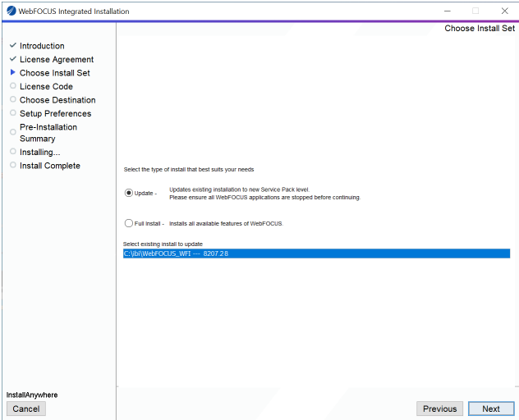Screen dimensions: 519x420
Task: Click the Install Complete step label
Action: [x=49, y=166]
